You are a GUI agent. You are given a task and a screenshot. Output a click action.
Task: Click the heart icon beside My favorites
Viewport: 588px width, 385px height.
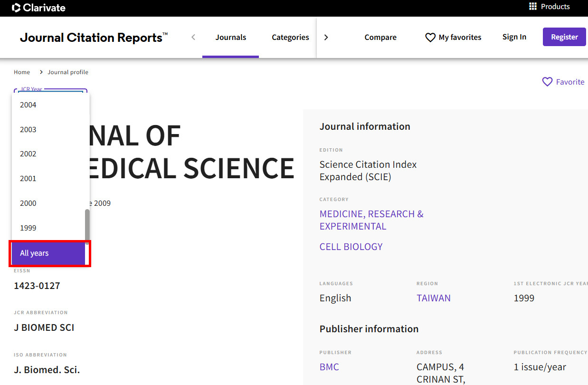tap(430, 37)
